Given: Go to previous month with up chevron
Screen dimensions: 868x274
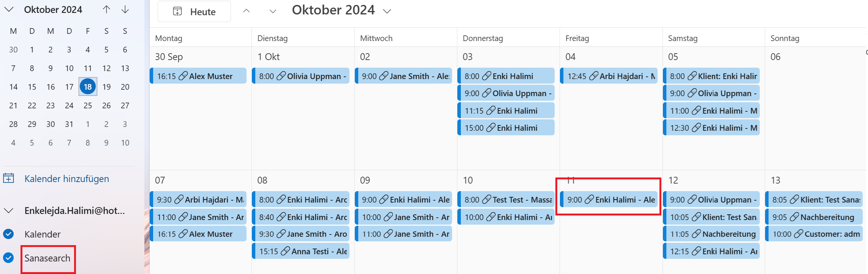Looking at the screenshot, I should [246, 11].
